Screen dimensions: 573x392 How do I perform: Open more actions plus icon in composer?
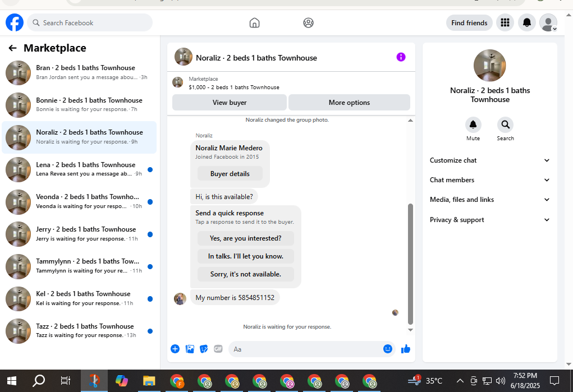[x=175, y=349]
